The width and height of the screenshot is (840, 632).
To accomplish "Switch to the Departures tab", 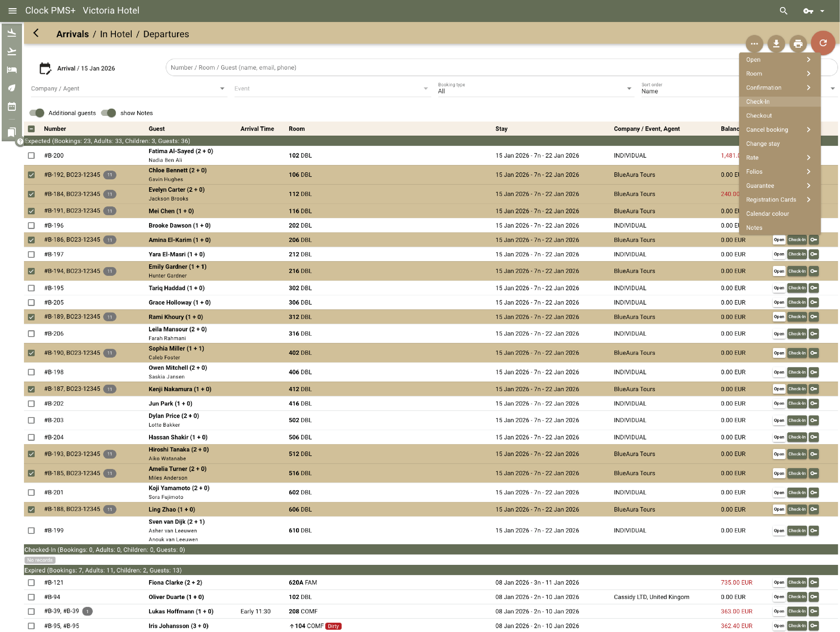I will tap(165, 34).
